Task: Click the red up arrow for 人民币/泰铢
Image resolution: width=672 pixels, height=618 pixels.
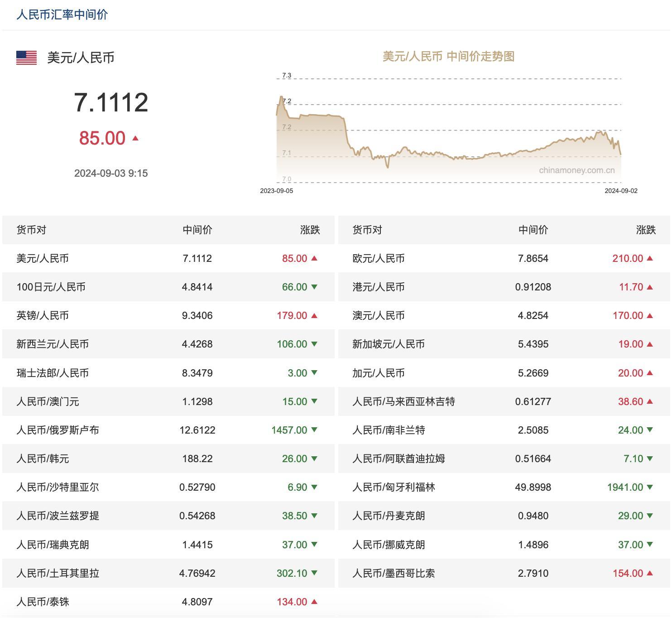Action: pyautogui.click(x=314, y=602)
